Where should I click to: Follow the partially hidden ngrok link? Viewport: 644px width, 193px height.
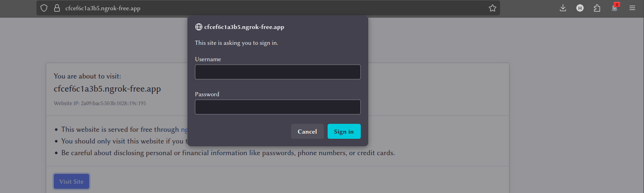point(184,129)
